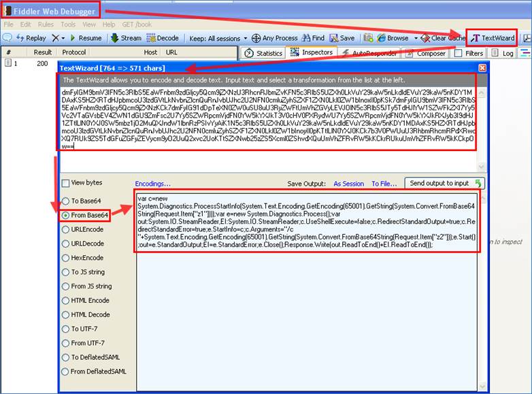Open the Remove X dropdown arrow

[x=63, y=38]
